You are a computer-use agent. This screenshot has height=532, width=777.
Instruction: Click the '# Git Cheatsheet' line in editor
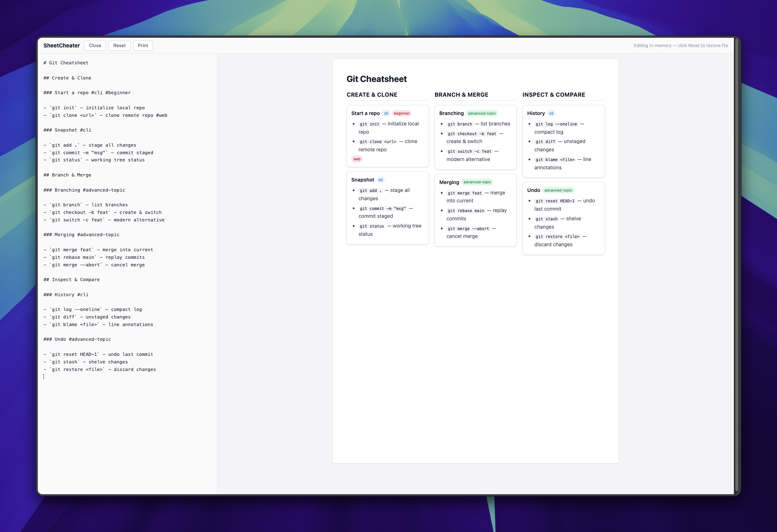tap(66, 63)
